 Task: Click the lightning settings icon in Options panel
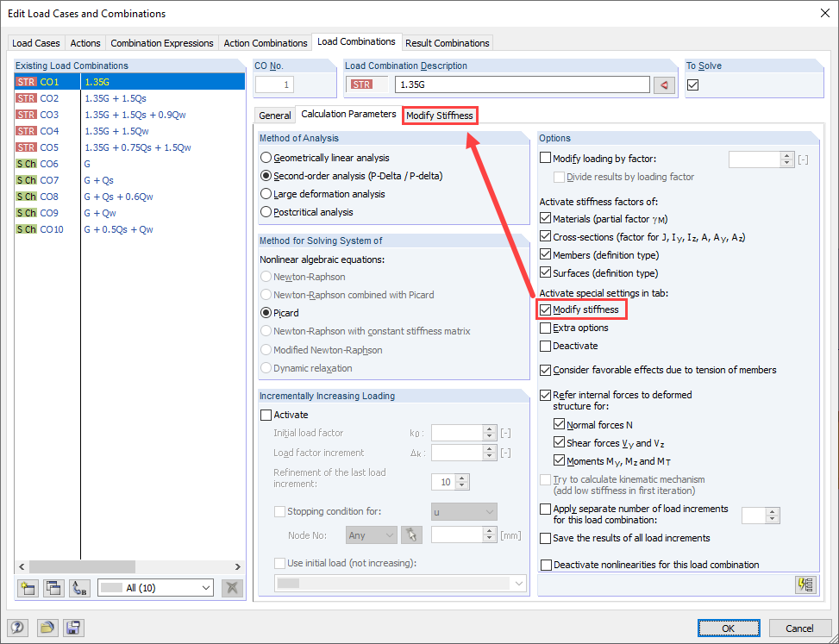click(x=805, y=585)
